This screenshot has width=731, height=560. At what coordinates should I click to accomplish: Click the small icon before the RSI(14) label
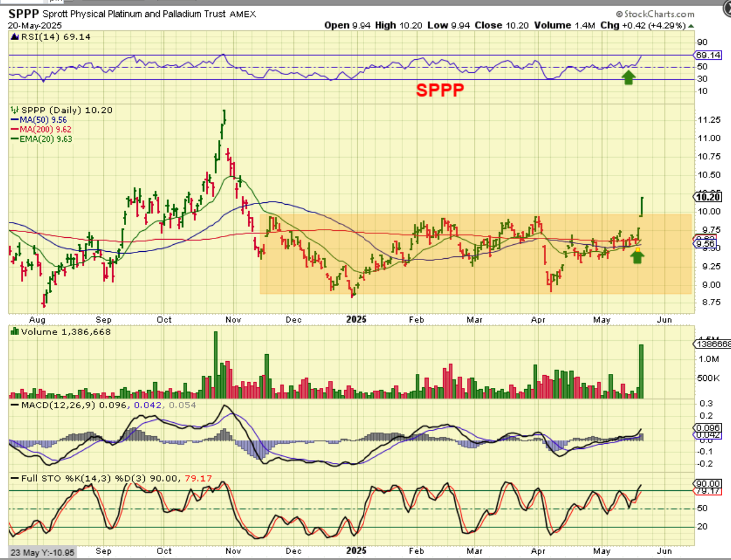point(15,37)
